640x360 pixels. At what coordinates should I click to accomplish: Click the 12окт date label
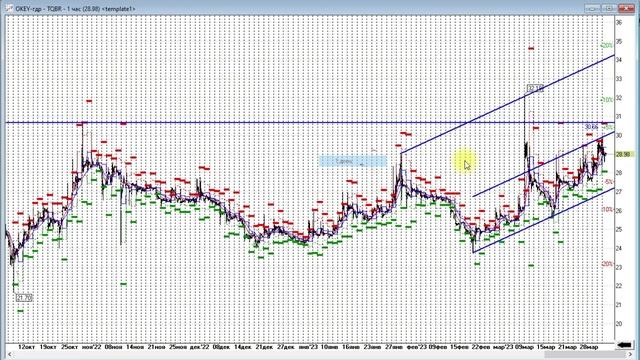pyautogui.click(x=27, y=347)
